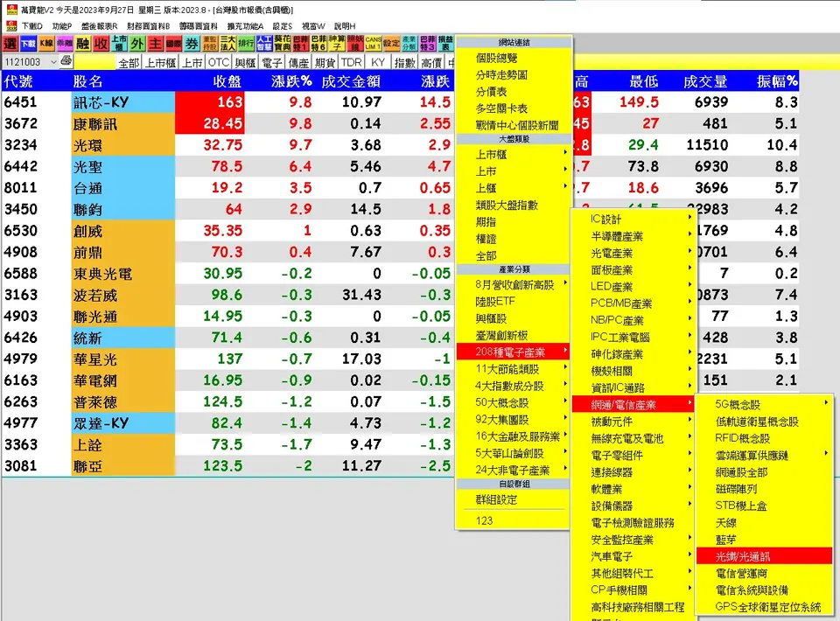This screenshot has height=621, width=840.
Task: Expand the 5G概念股 submenu
Action: coord(765,405)
